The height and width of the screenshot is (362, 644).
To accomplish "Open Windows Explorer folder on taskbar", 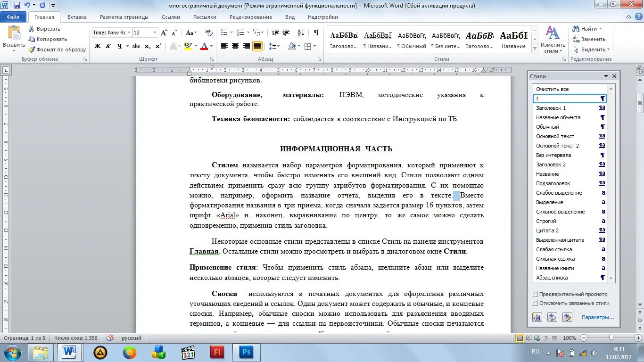I will coord(41,352).
